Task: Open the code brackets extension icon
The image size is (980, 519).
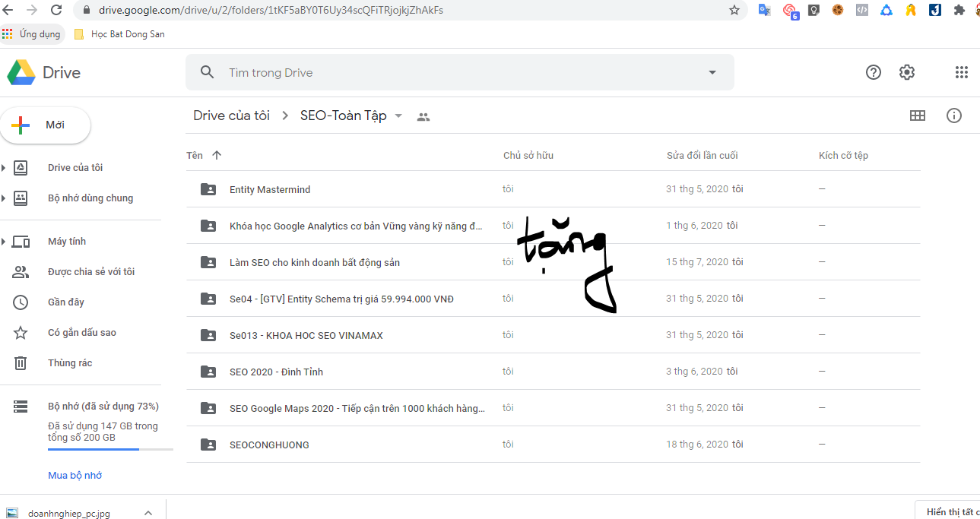Action: click(x=862, y=10)
